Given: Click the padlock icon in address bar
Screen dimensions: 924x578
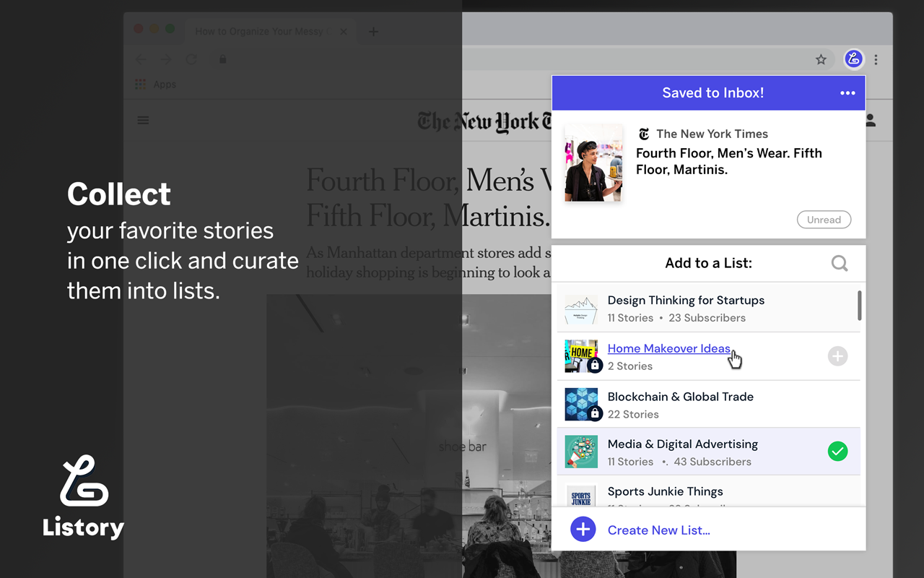Looking at the screenshot, I should point(222,59).
